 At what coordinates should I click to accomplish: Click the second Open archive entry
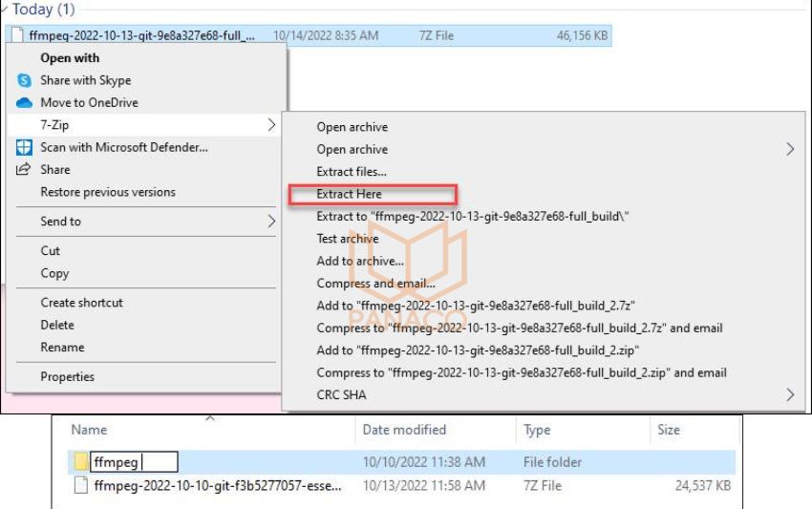353,149
